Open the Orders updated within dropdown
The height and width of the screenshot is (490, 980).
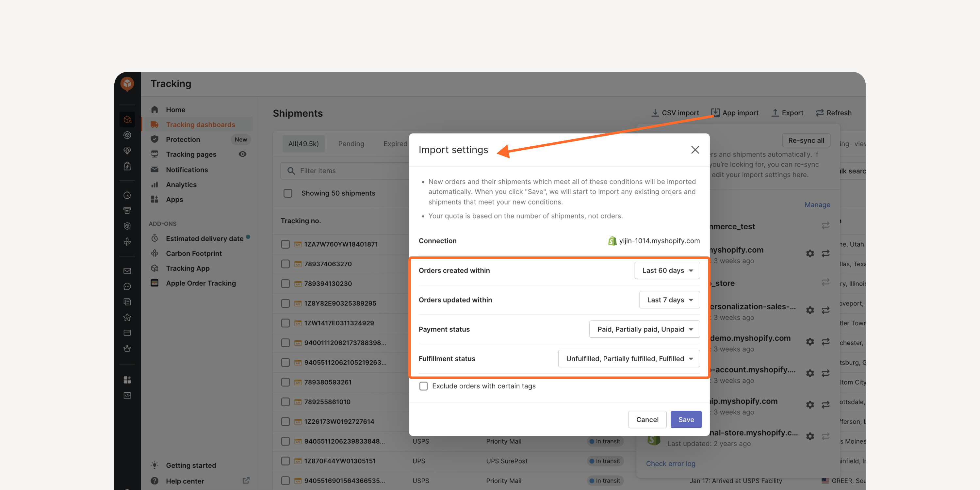[669, 300]
